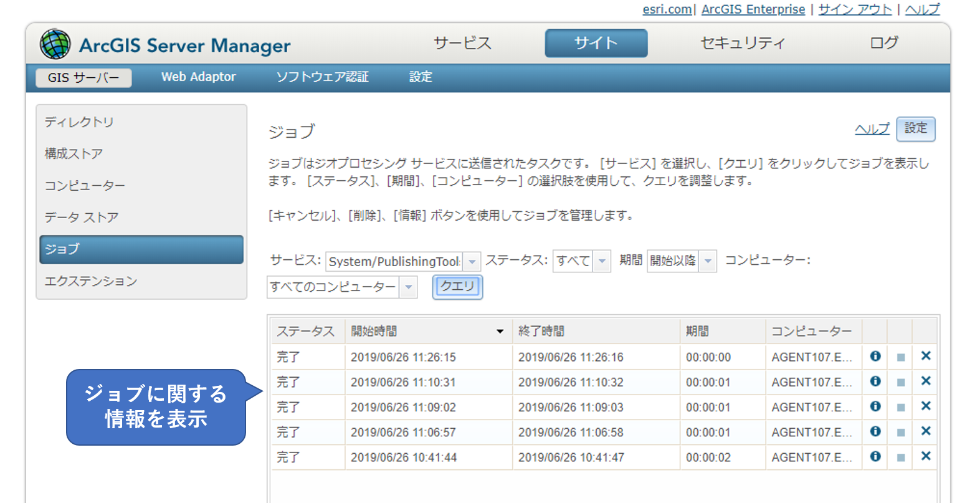980x503 pixels.
Task: Open the top-right ヘルプ link
Action: [922, 9]
